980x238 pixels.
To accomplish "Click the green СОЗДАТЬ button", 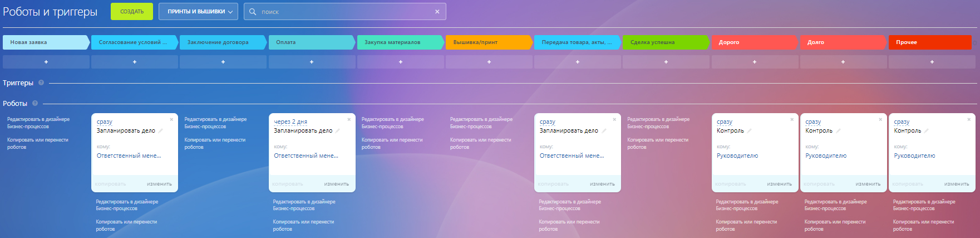I will click(x=132, y=12).
